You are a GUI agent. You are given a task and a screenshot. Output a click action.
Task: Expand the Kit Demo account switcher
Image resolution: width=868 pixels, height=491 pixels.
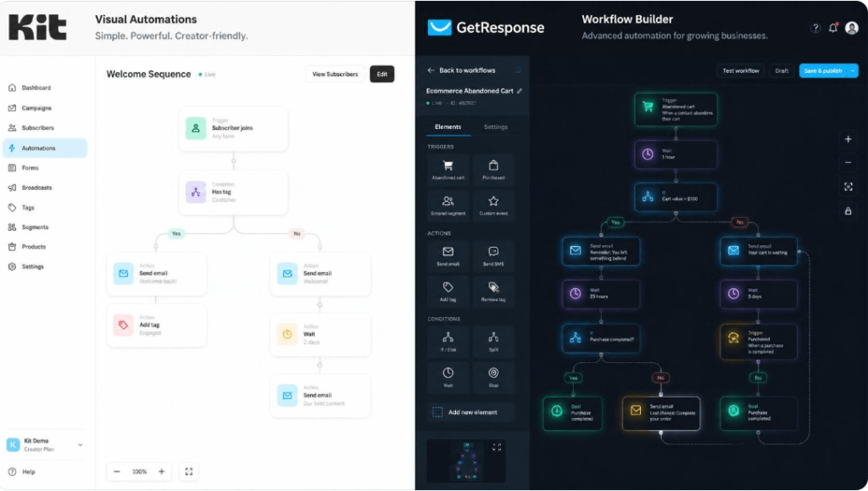(81, 444)
